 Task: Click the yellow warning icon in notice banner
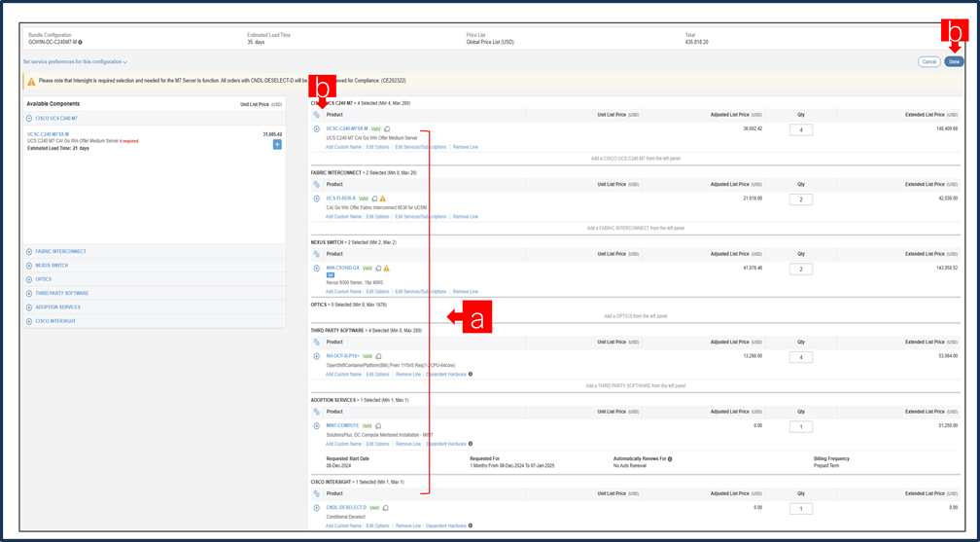point(31,81)
